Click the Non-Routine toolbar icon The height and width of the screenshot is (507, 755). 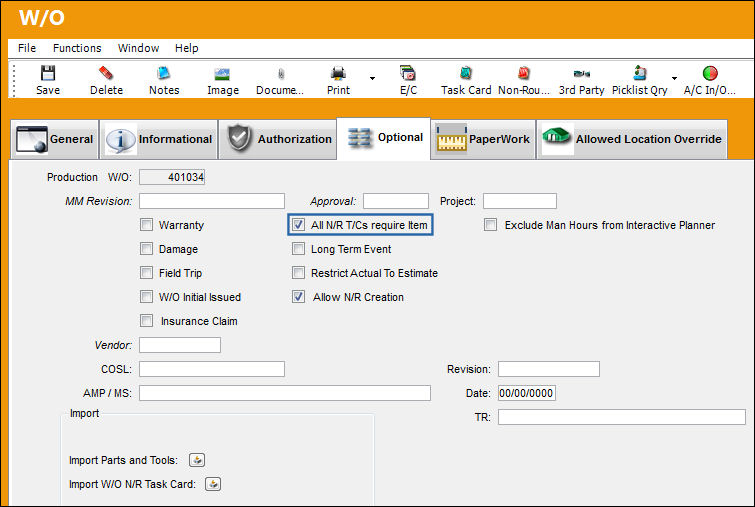(x=523, y=73)
